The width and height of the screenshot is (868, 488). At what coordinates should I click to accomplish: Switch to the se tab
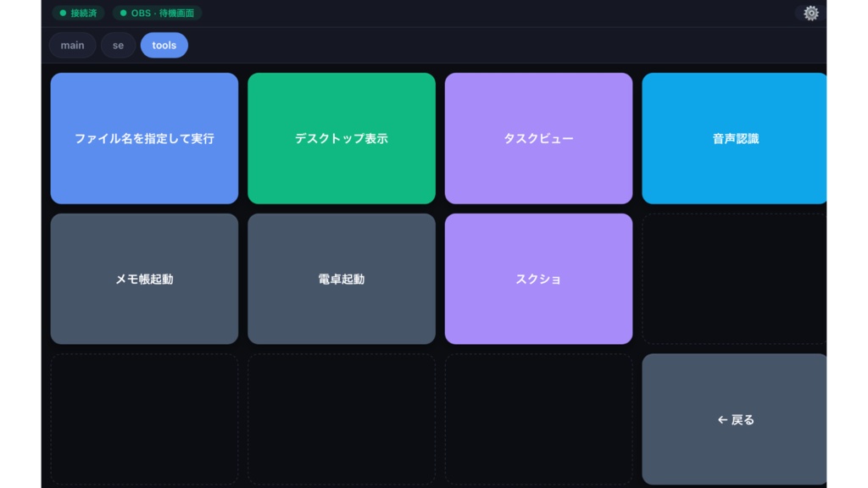(118, 46)
